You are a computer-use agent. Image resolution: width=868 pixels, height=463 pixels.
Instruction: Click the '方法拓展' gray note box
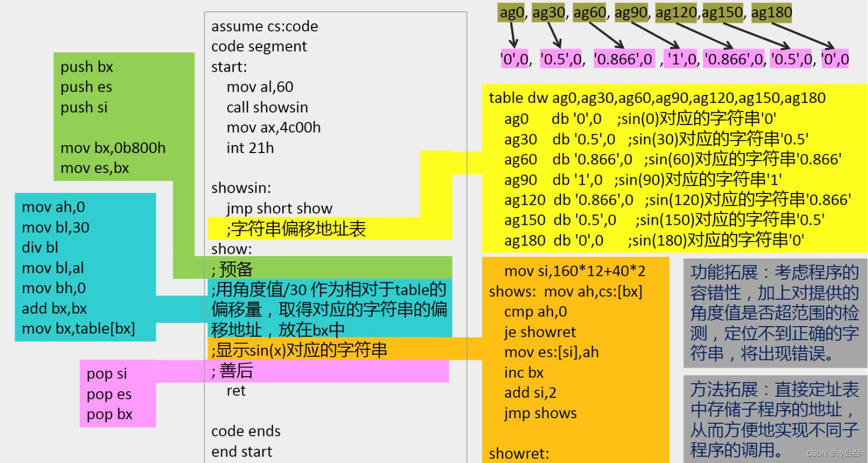tap(775, 419)
